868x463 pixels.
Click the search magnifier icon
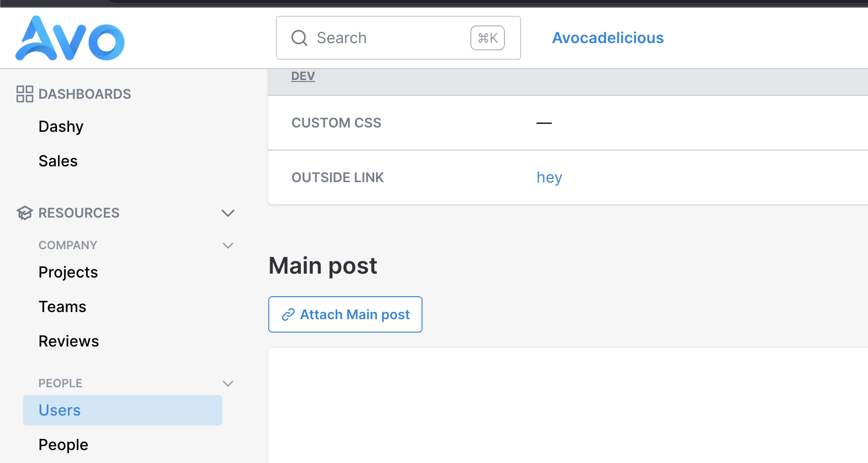point(299,38)
